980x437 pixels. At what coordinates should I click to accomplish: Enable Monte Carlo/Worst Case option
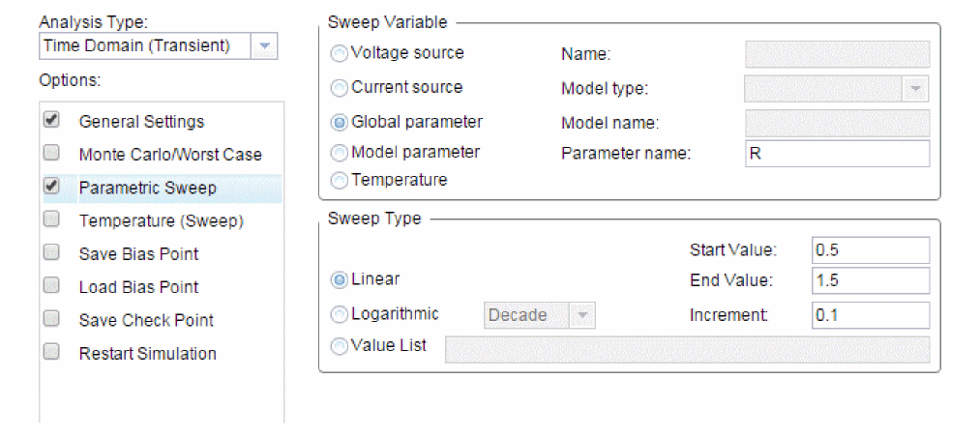pyautogui.click(x=52, y=153)
